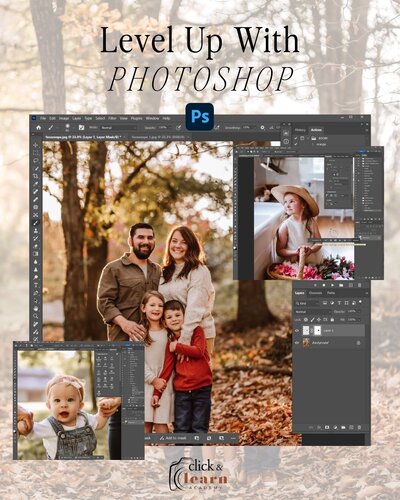400x500 pixels.
Task: Click the record action button
Action: tap(324, 285)
